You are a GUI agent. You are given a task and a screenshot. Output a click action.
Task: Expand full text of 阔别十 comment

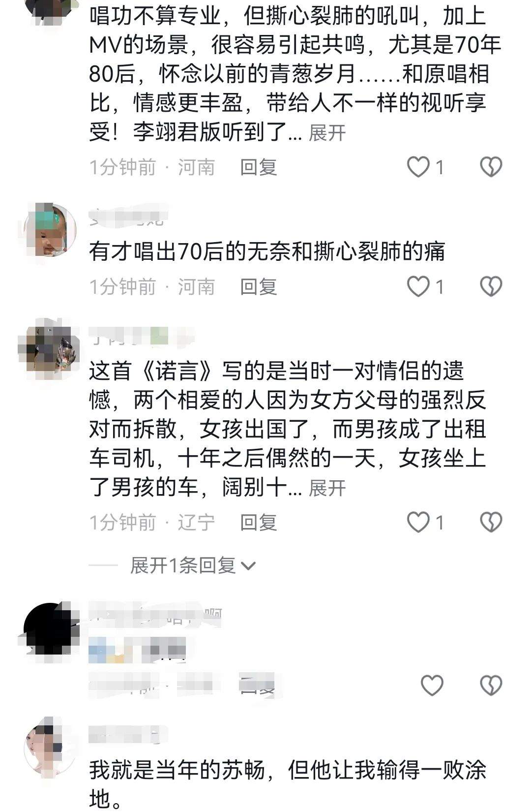[327, 488]
